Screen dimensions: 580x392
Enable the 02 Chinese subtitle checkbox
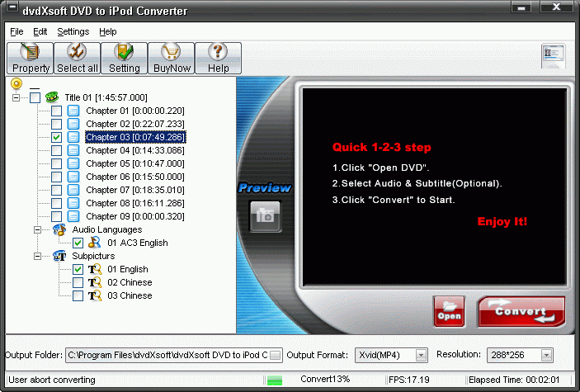78,282
